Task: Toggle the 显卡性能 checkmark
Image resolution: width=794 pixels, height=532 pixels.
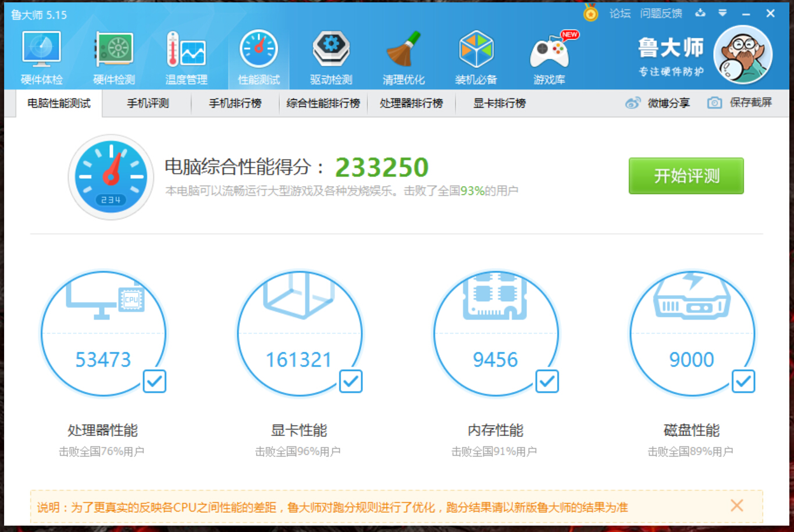Action: click(x=352, y=381)
